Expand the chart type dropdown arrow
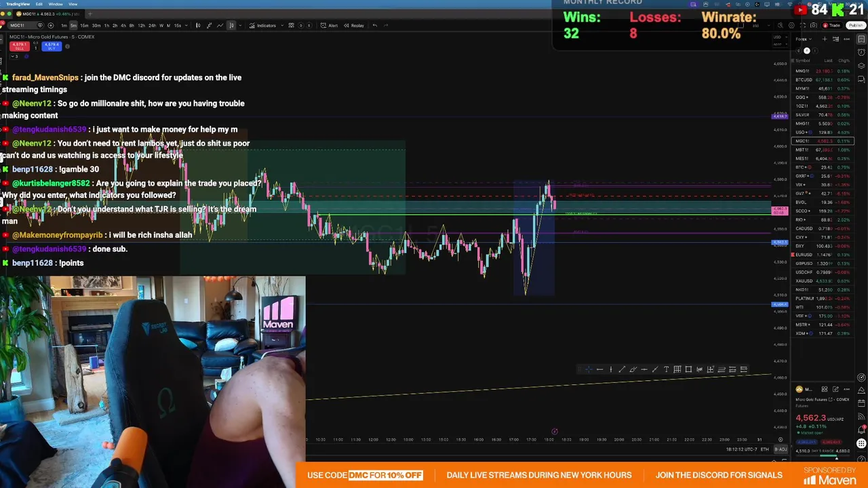 click(240, 26)
